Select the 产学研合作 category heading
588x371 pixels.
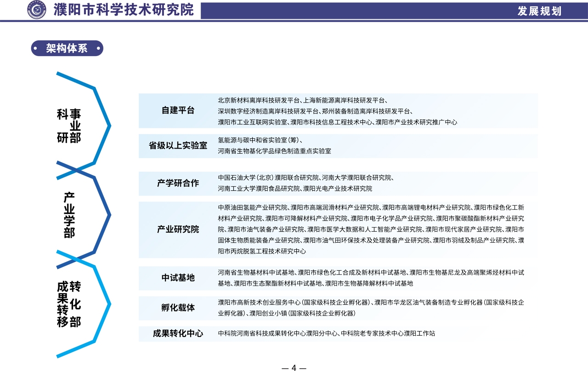coord(178,183)
